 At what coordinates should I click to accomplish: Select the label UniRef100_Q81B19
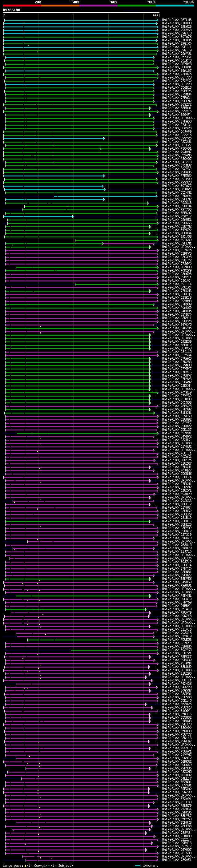(x=177, y=518)
